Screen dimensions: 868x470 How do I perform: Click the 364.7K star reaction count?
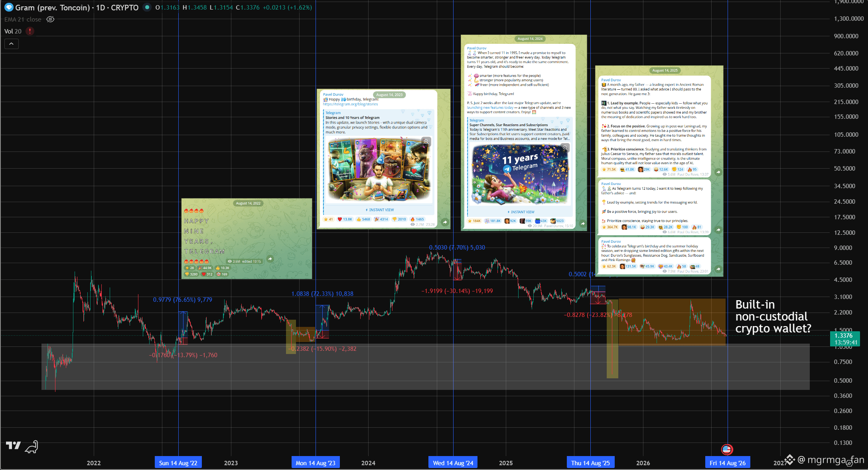click(610, 227)
